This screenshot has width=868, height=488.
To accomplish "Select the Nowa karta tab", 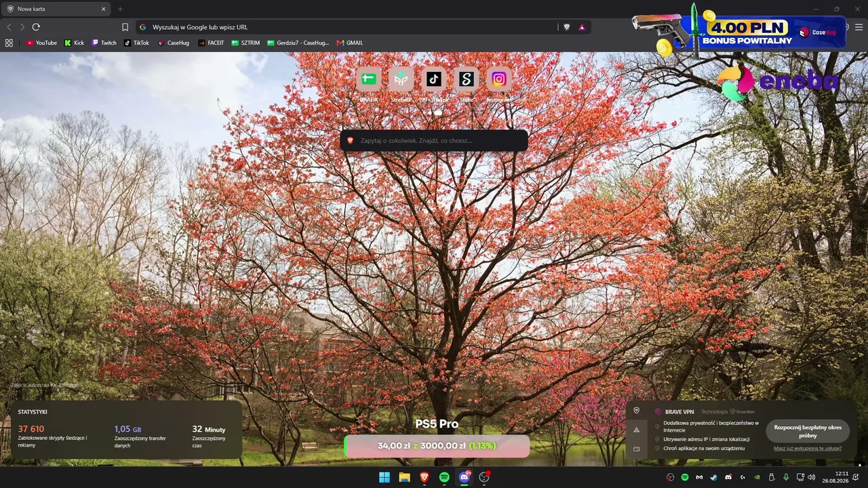I will click(x=56, y=9).
